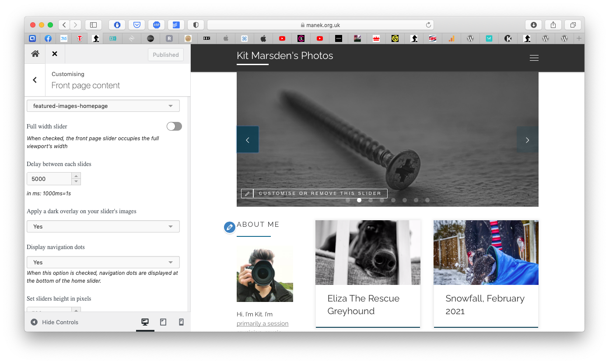
Task: Enable the Full width slider toggle
Action: [174, 126]
